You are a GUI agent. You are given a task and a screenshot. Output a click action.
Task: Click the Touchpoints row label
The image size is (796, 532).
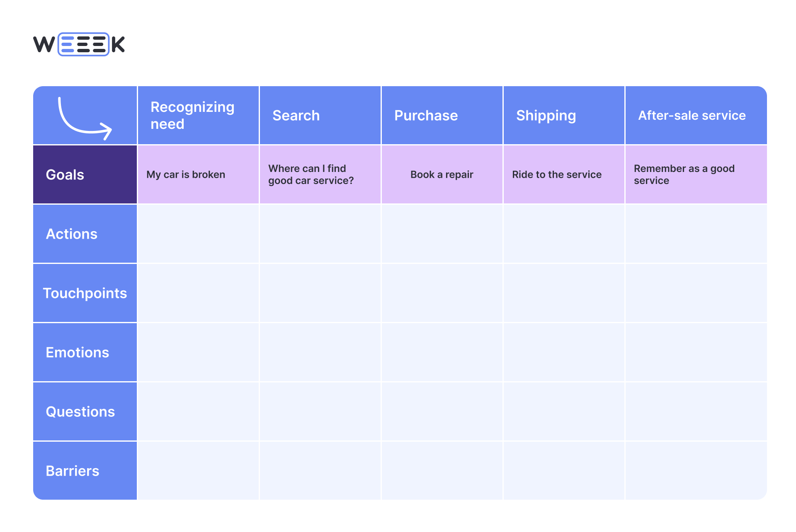(x=85, y=293)
